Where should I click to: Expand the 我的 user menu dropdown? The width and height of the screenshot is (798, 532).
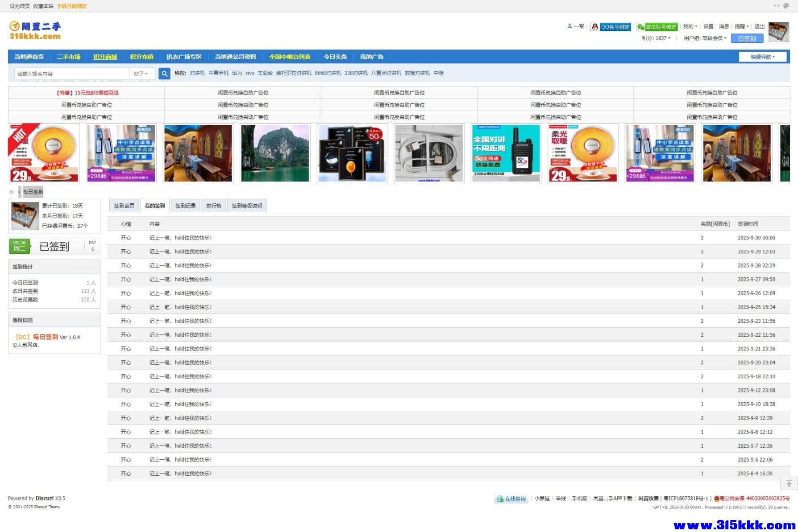click(690, 26)
